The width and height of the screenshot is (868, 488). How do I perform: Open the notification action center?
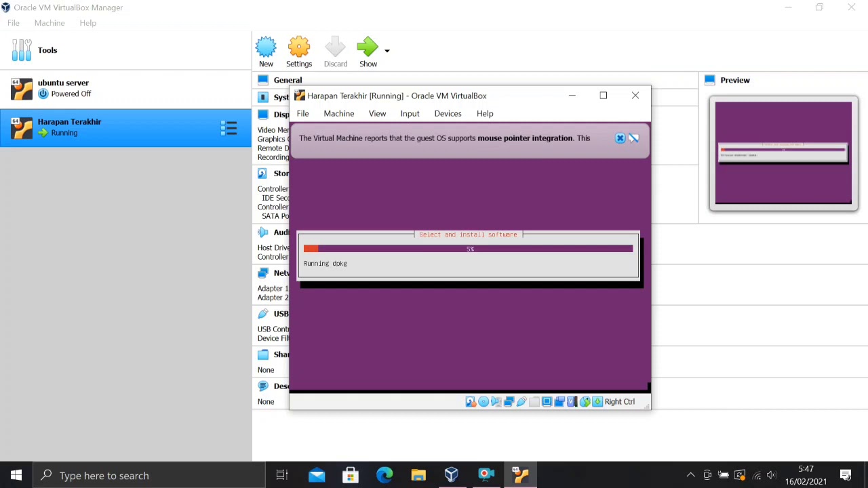pyautogui.click(x=846, y=475)
